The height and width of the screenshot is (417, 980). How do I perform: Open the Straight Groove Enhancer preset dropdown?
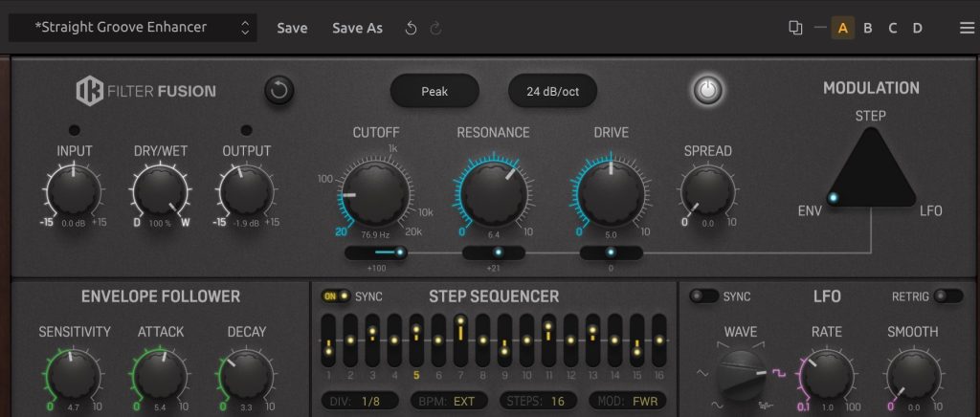click(132, 28)
